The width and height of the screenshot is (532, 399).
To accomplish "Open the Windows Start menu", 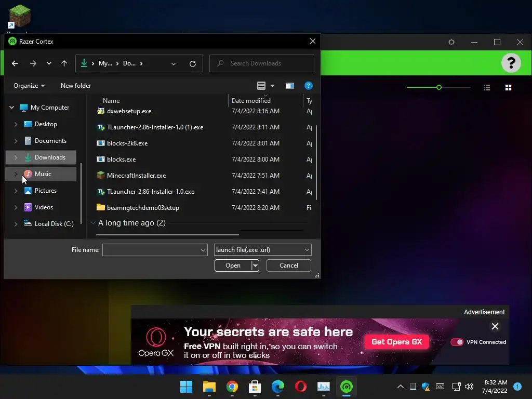I will coord(187,387).
